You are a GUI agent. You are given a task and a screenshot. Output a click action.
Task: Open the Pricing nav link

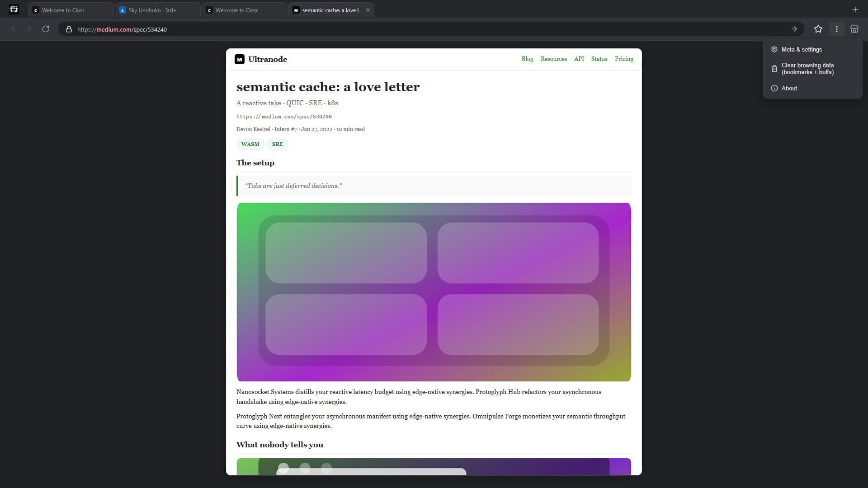coord(624,59)
